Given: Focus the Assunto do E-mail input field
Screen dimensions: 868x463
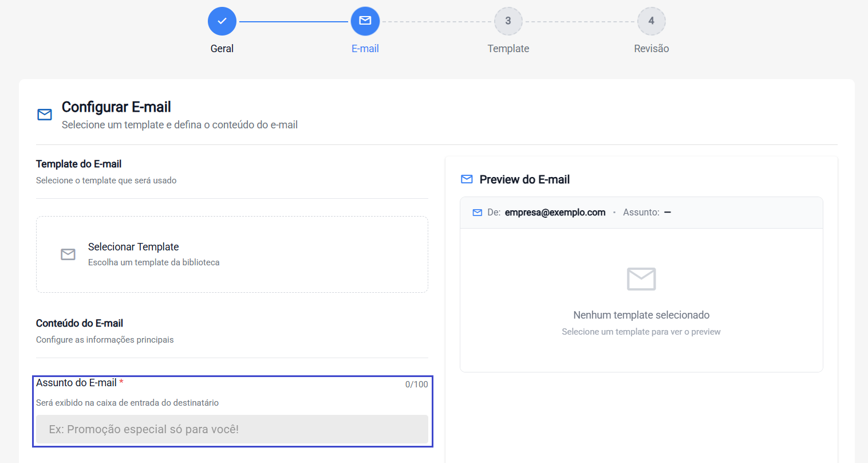Looking at the screenshot, I should tap(232, 429).
